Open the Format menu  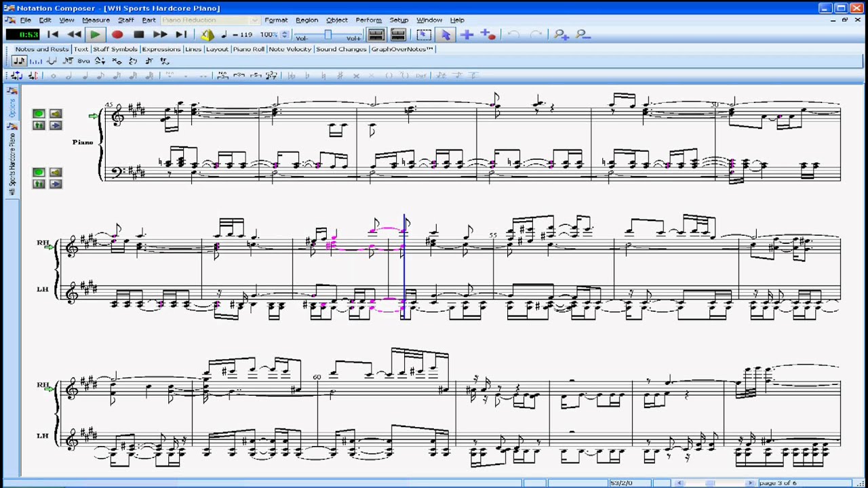coord(276,20)
